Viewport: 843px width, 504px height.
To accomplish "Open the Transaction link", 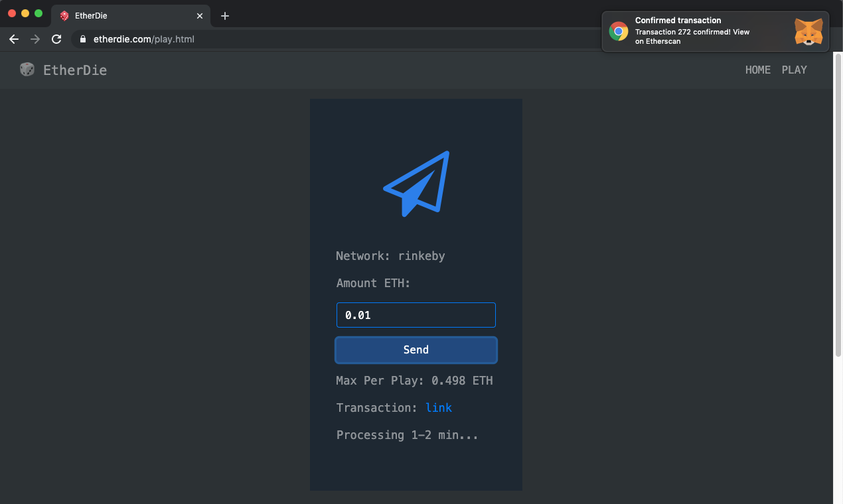I will click(439, 408).
